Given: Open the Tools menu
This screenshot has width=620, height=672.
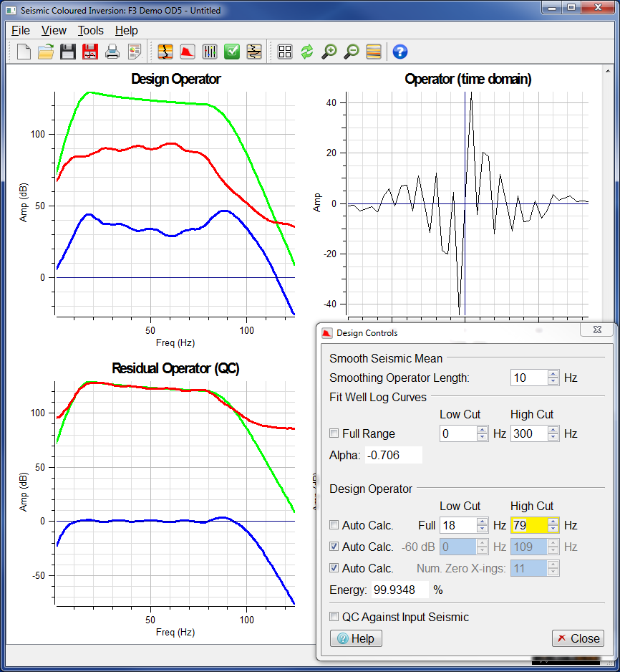Looking at the screenshot, I should click(x=91, y=30).
